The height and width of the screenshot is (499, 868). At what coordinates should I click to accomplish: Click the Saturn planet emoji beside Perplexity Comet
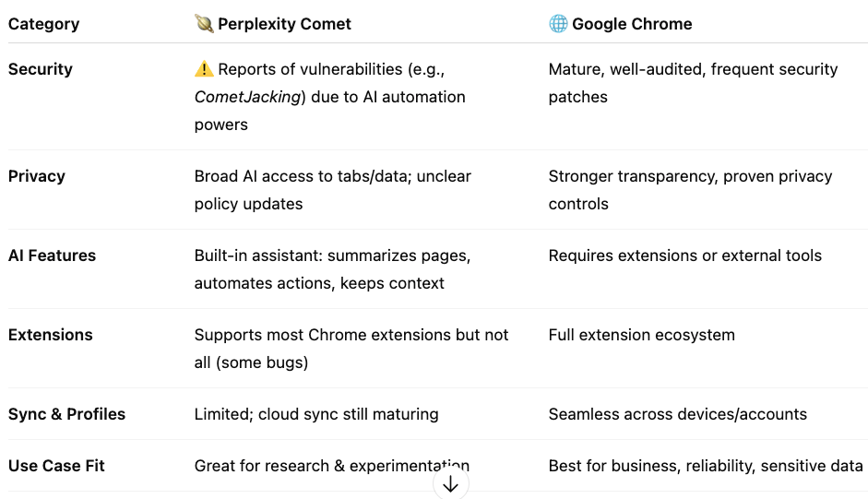(204, 24)
